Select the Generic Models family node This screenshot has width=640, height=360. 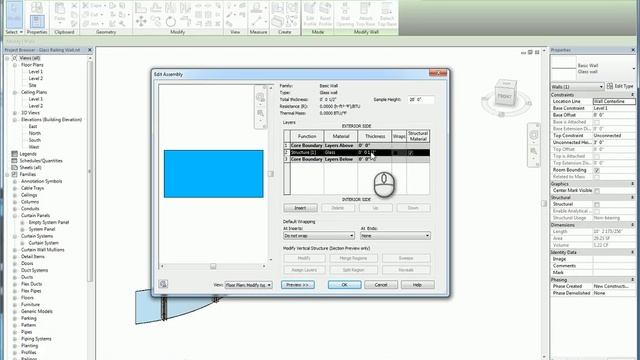(37, 311)
